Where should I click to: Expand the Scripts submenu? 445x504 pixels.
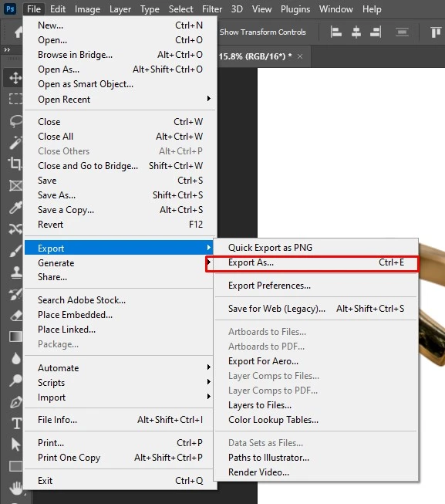(120, 383)
